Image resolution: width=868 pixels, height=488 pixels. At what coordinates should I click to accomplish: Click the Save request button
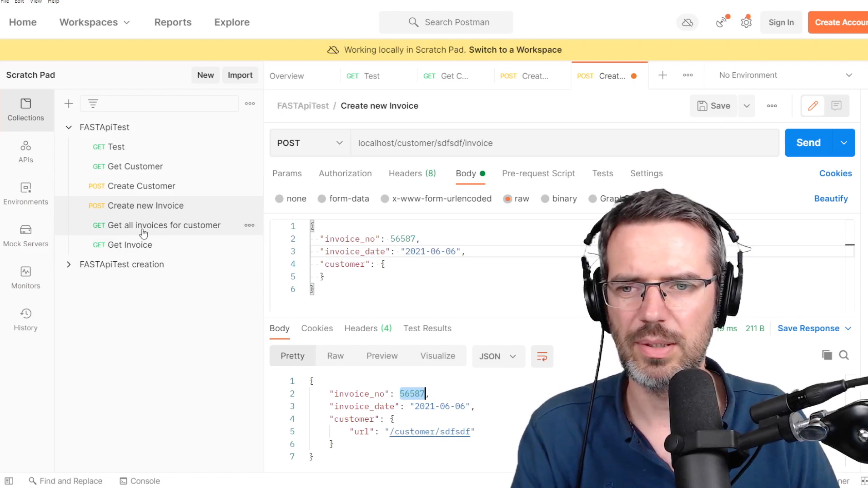pos(714,106)
